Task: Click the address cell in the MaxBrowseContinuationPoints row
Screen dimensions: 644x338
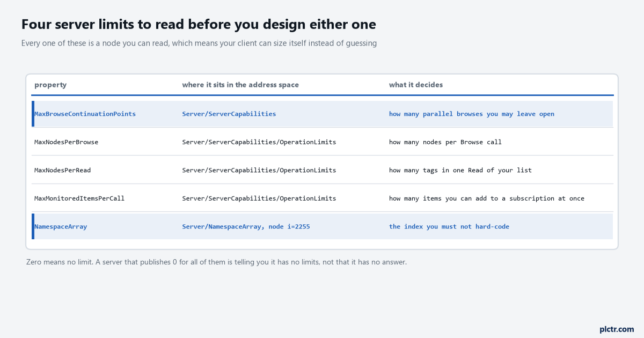Action: [229, 114]
